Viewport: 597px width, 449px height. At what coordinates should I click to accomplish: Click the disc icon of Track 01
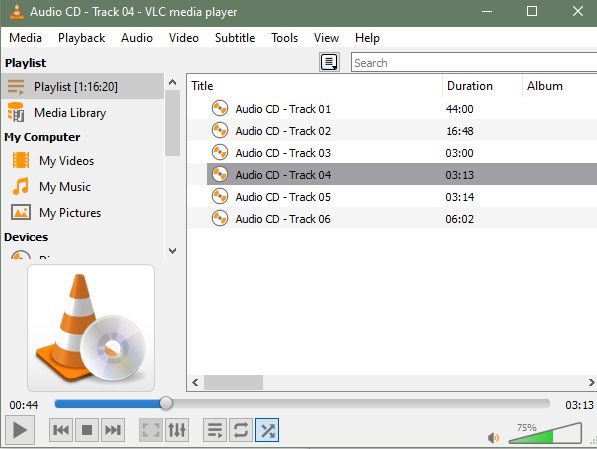click(x=220, y=108)
